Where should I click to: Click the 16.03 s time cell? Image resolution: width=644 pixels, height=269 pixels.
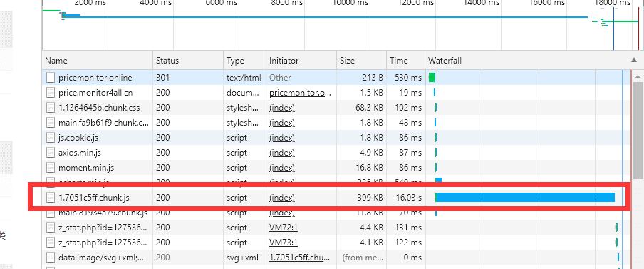(x=409, y=198)
